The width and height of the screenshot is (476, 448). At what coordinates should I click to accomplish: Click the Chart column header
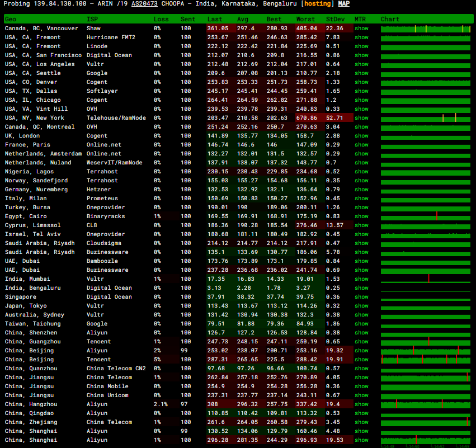(x=390, y=19)
